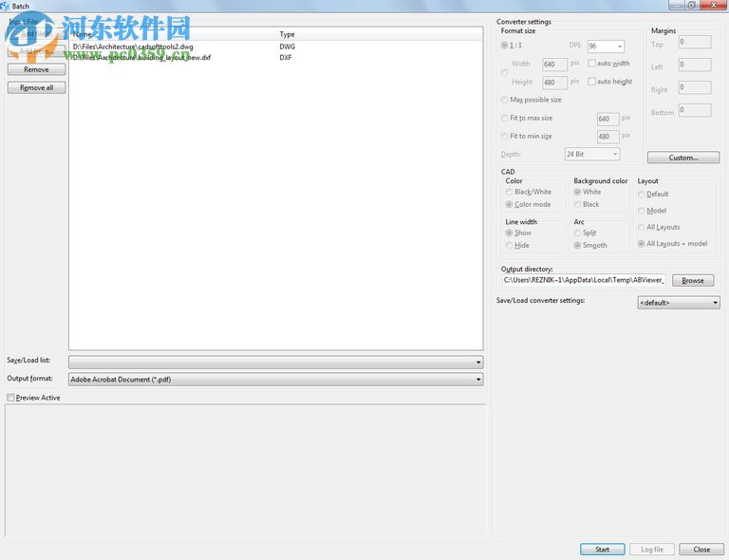Click the Remove all button
Image resolution: width=729 pixels, height=560 pixels.
click(36, 88)
